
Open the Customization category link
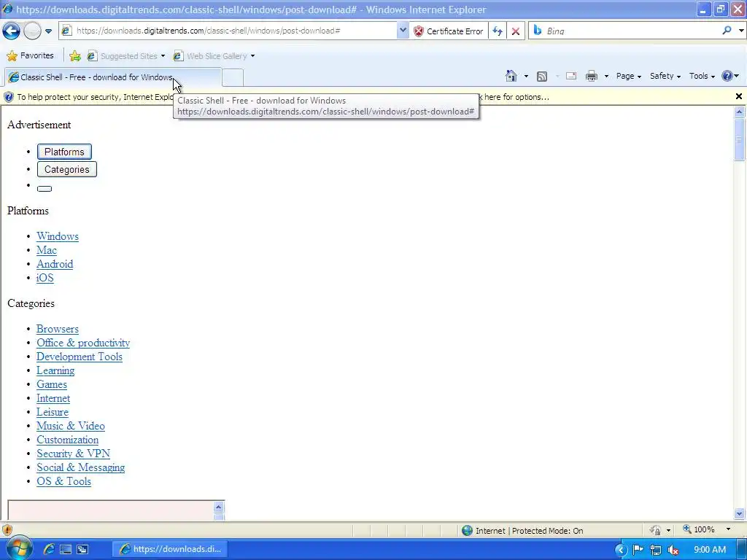(x=68, y=440)
